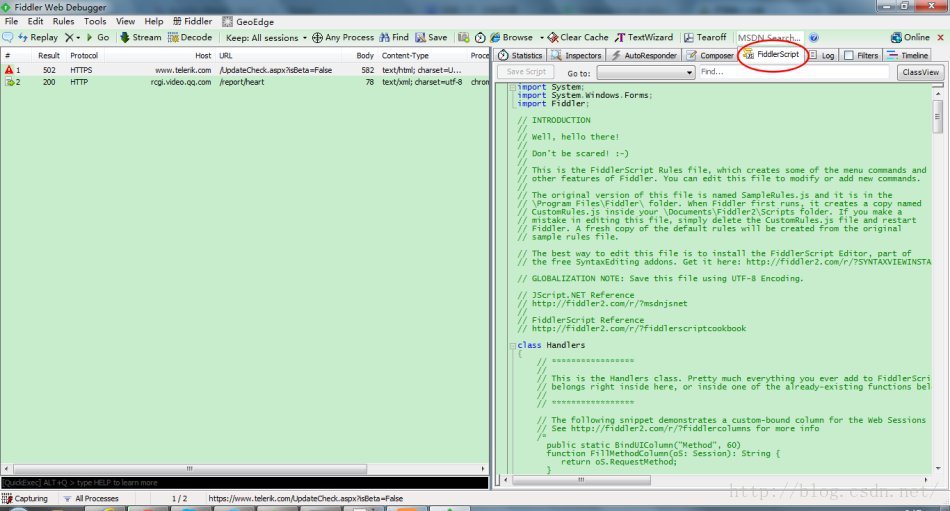Select session 1 www.telerik.com row

tap(245, 70)
